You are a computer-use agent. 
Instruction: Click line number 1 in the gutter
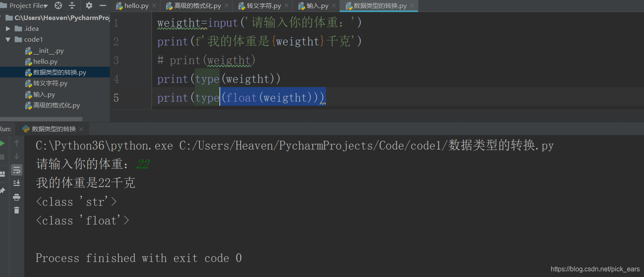[x=116, y=23]
